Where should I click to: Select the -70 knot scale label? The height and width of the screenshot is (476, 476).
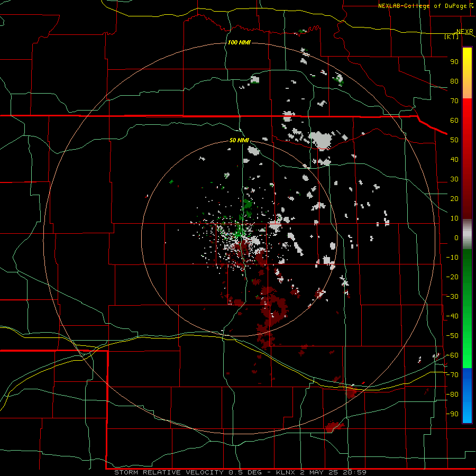pyautogui.click(x=452, y=375)
